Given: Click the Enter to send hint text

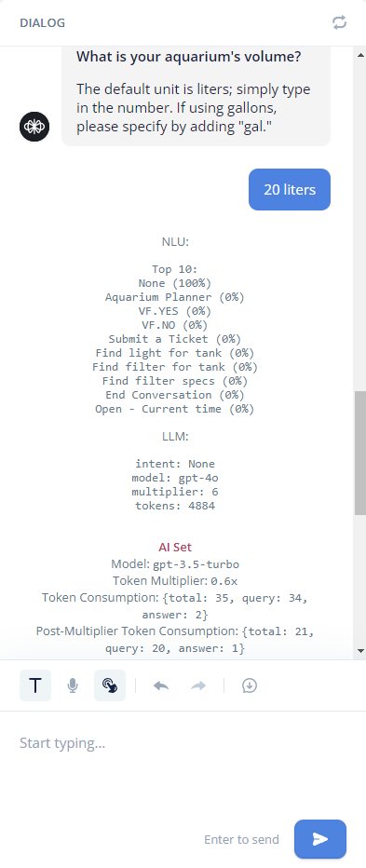Looking at the screenshot, I should coord(241,839).
